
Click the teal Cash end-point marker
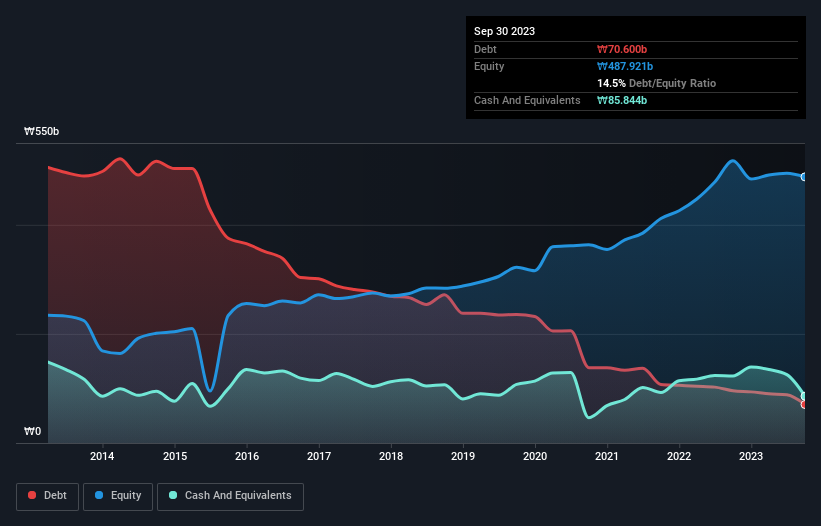[x=804, y=396]
